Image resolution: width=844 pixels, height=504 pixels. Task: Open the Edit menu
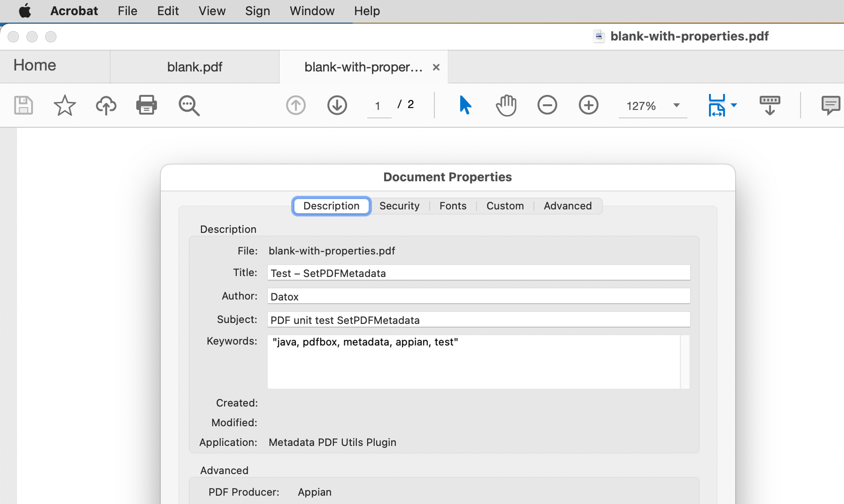click(168, 11)
